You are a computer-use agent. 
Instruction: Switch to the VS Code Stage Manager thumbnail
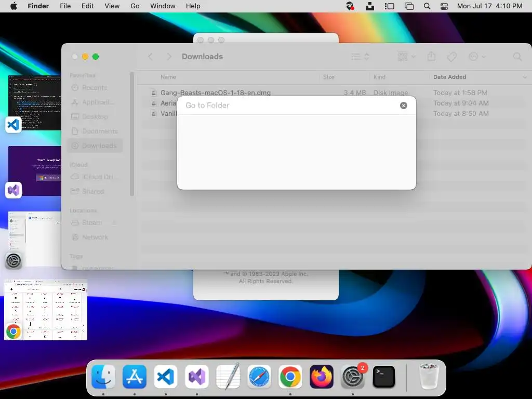(x=35, y=102)
